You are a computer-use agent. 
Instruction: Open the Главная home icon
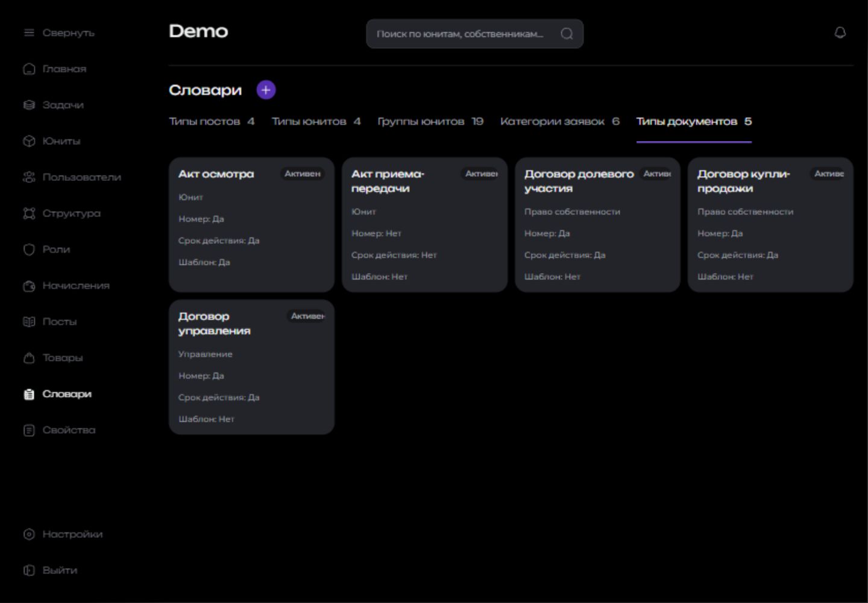pyautogui.click(x=29, y=69)
